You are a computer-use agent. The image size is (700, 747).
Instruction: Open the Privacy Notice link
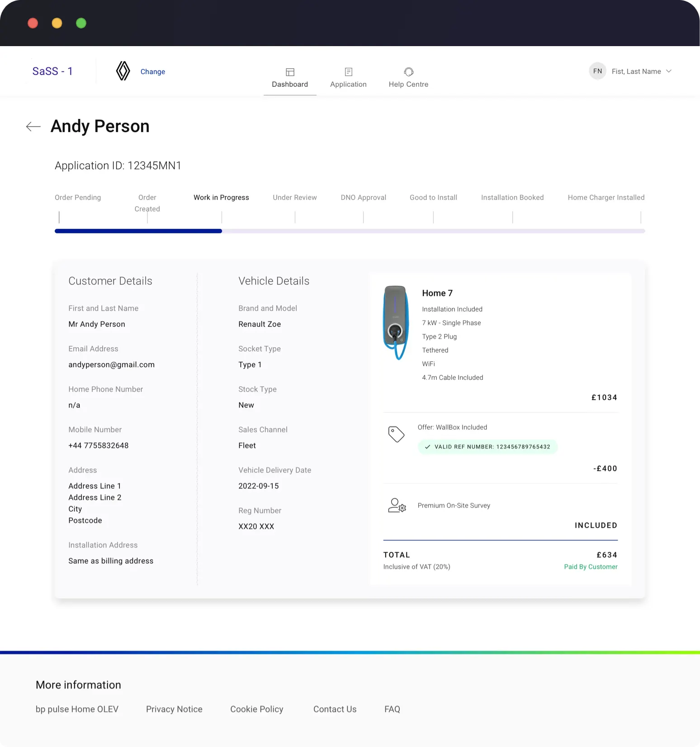click(x=174, y=709)
